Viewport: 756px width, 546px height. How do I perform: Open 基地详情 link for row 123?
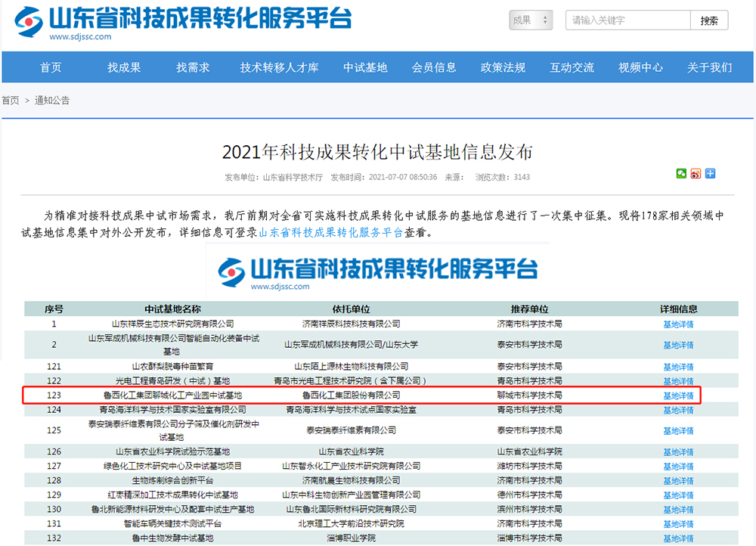pos(678,396)
